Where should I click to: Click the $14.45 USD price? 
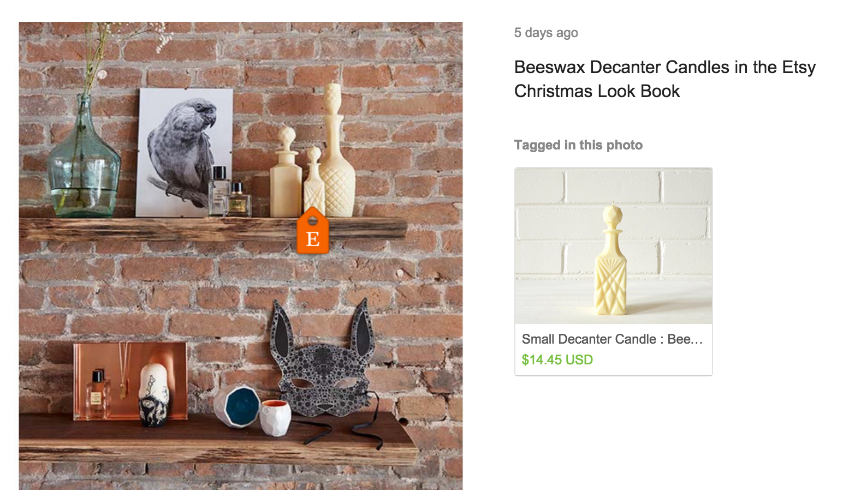557,360
